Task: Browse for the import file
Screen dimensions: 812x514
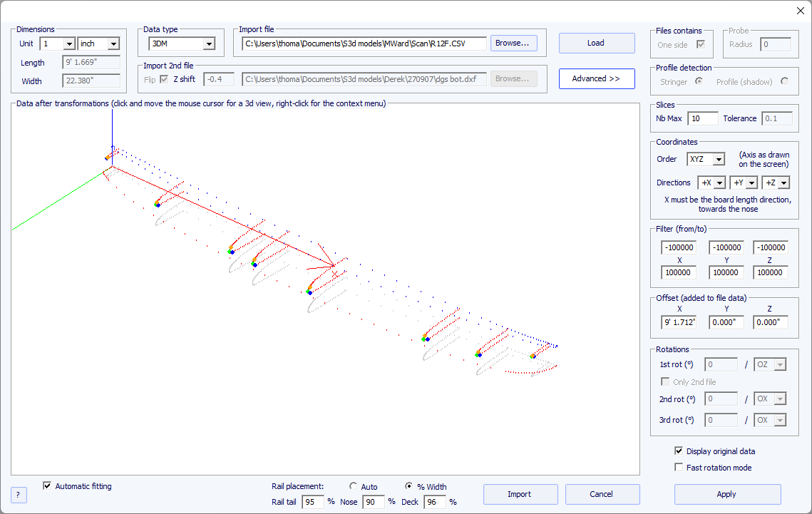Action: [513, 43]
